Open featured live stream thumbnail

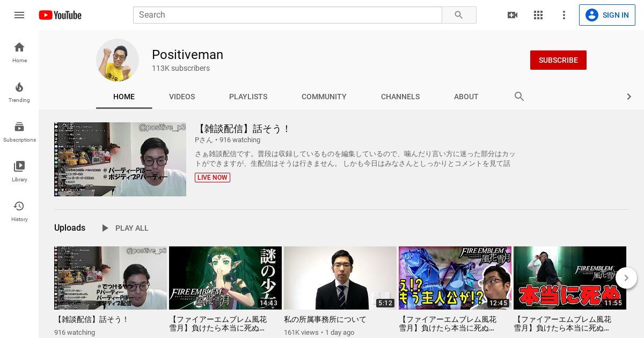pos(120,159)
